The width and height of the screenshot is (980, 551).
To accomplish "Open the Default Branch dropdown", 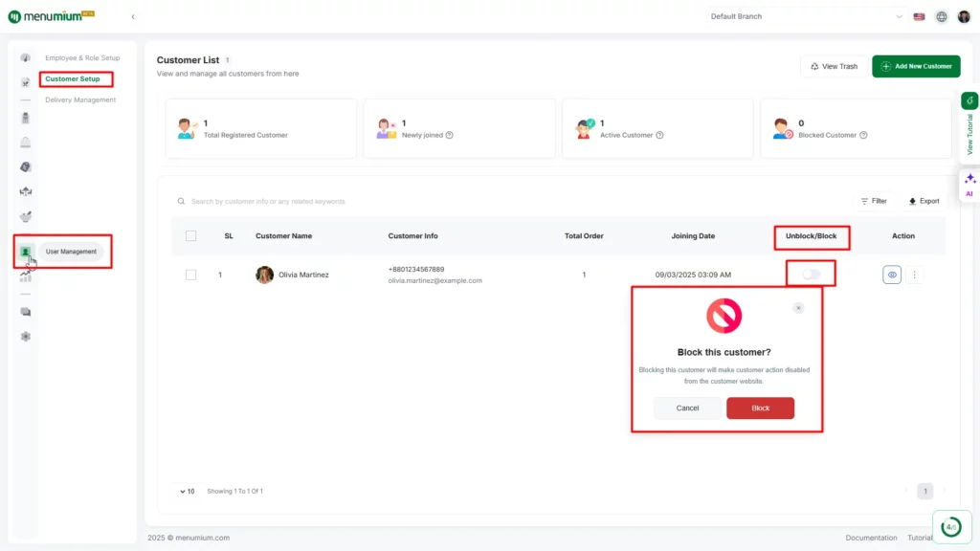I will click(806, 16).
